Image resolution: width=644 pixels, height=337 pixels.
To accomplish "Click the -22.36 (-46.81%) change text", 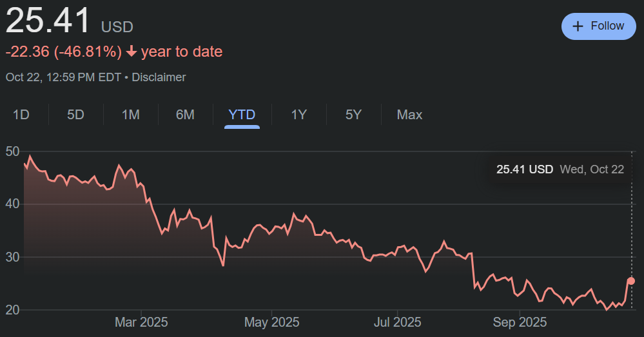I will click(64, 52).
